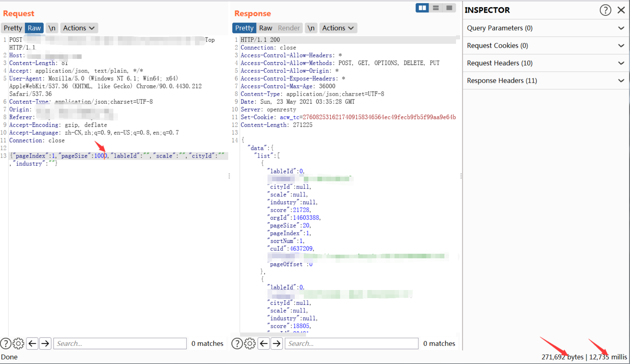630x364 pixels.
Task: Focus the Request search field
Action: pos(120,343)
